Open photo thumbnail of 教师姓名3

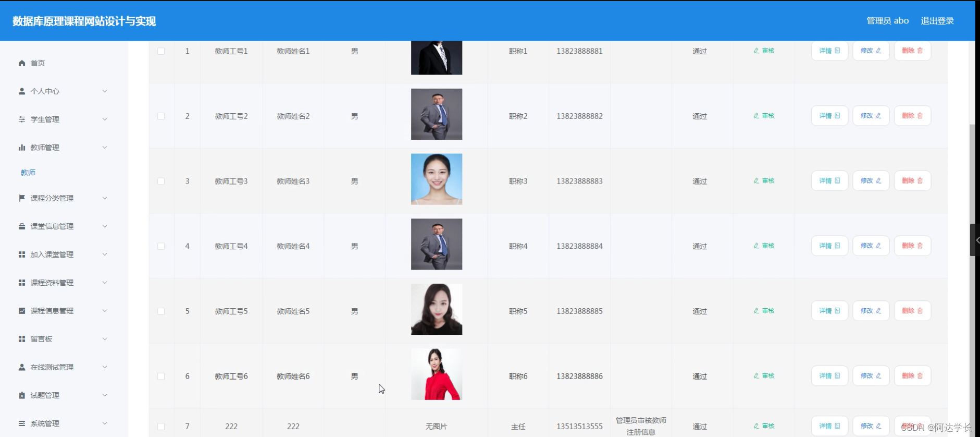(437, 179)
